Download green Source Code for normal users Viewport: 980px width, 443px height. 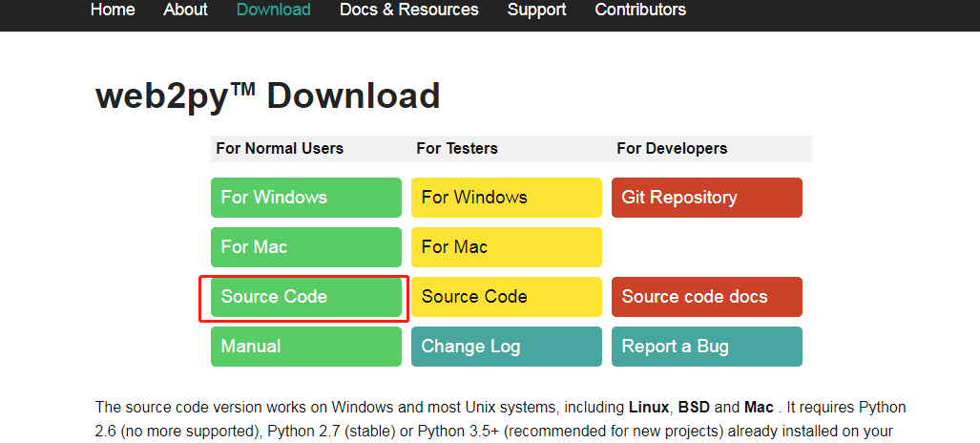(306, 297)
